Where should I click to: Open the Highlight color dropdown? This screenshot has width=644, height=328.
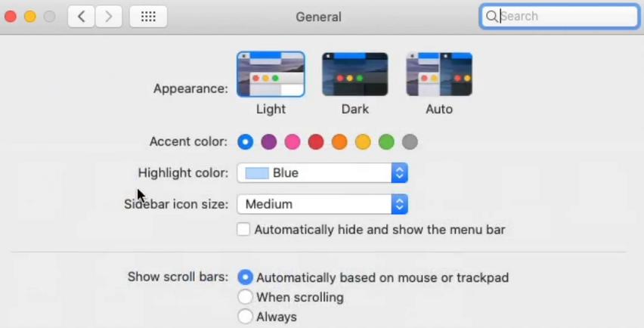[x=323, y=173]
